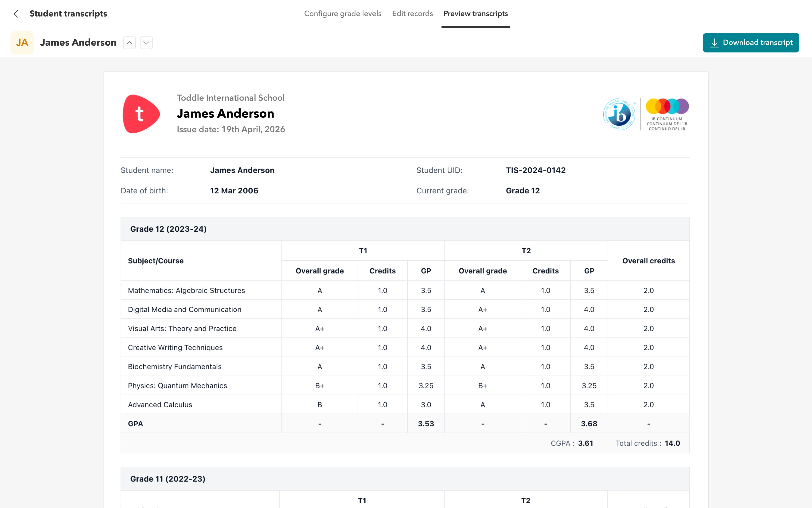The height and width of the screenshot is (508, 812).
Task: Click the Issue date: 19th April, 2026 text
Action: coord(231,129)
